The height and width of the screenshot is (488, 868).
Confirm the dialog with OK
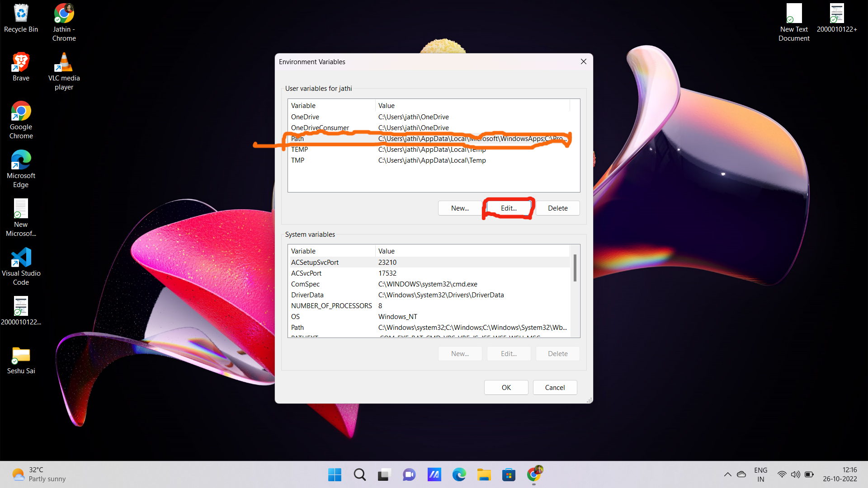[506, 388]
